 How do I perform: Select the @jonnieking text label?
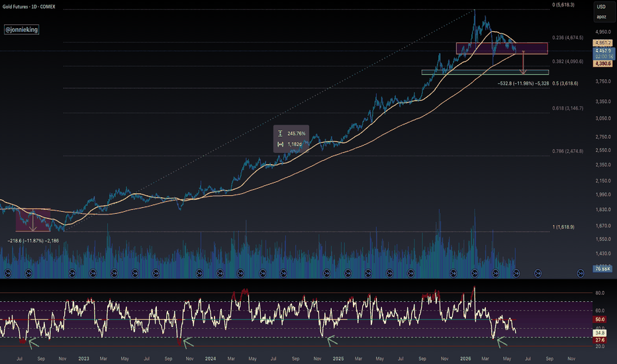(x=22, y=30)
